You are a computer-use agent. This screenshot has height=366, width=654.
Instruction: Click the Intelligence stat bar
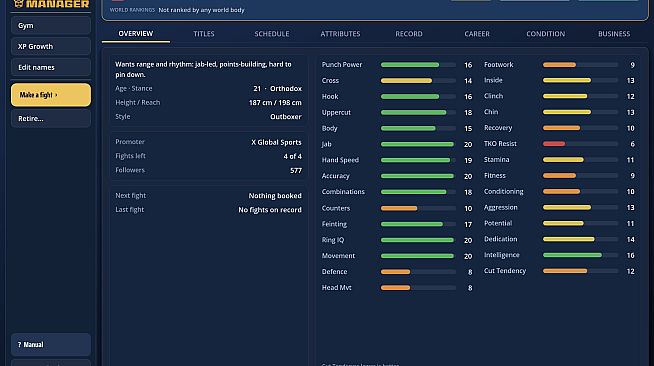click(580, 255)
